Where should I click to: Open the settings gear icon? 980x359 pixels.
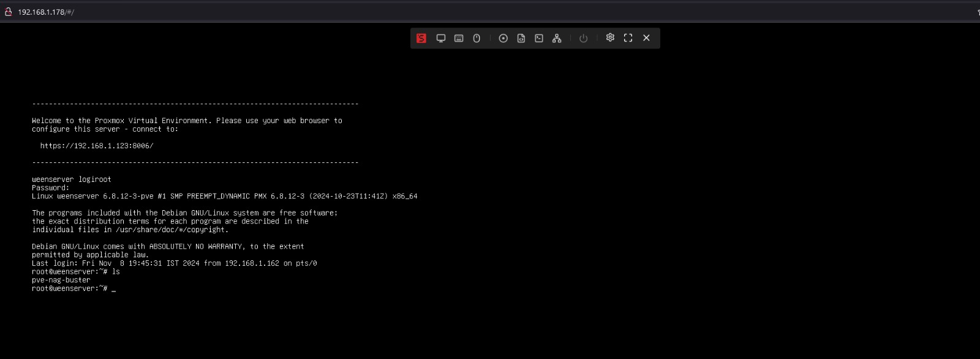coord(610,37)
